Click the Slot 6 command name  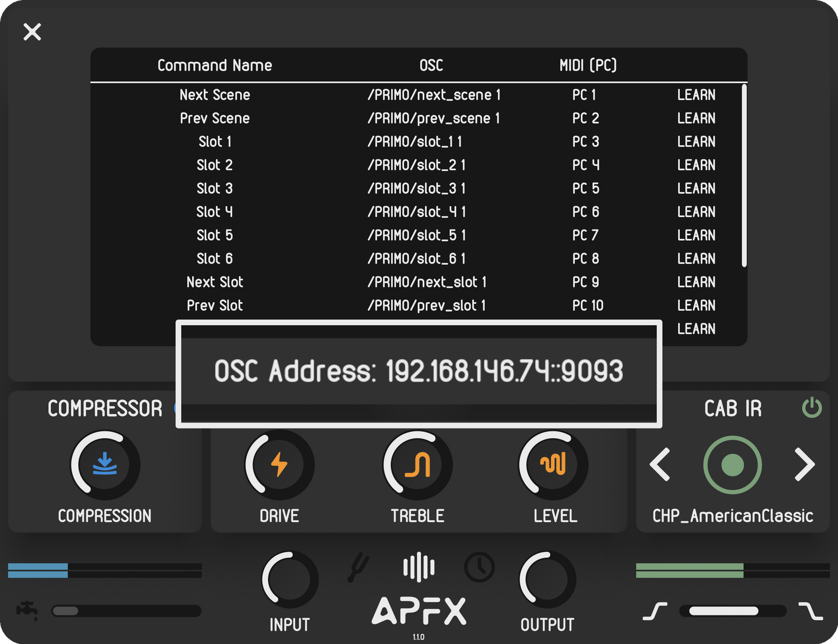(215, 259)
